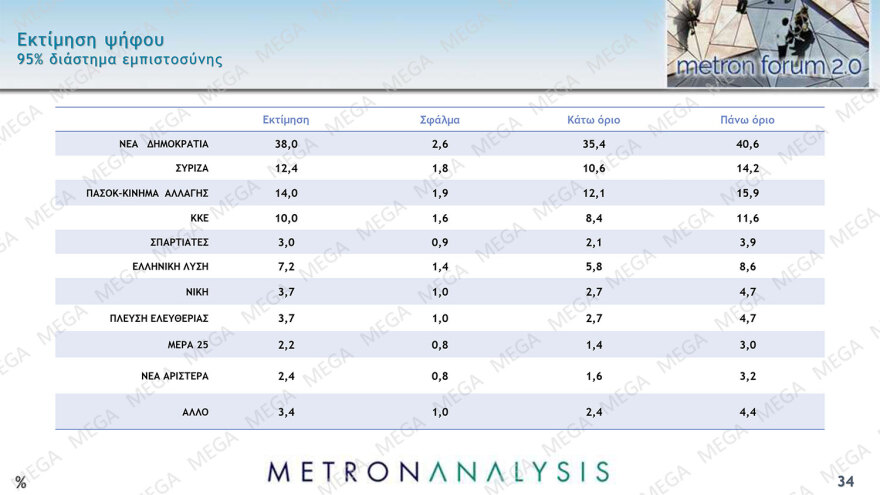Select the 'ΝΕΑ ΔΗΜΟΚΡΑΤΙΑ' row label

point(163,144)
